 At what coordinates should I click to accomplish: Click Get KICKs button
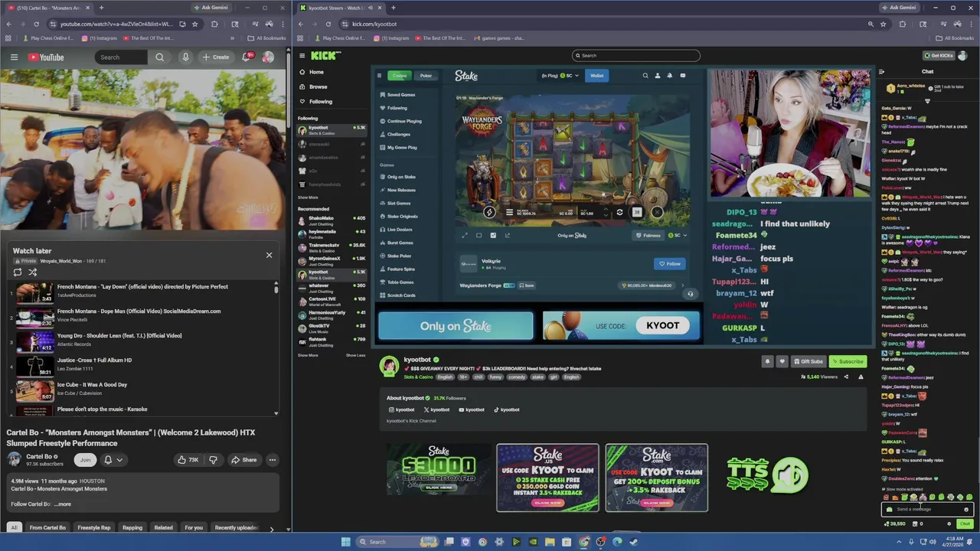939,55
